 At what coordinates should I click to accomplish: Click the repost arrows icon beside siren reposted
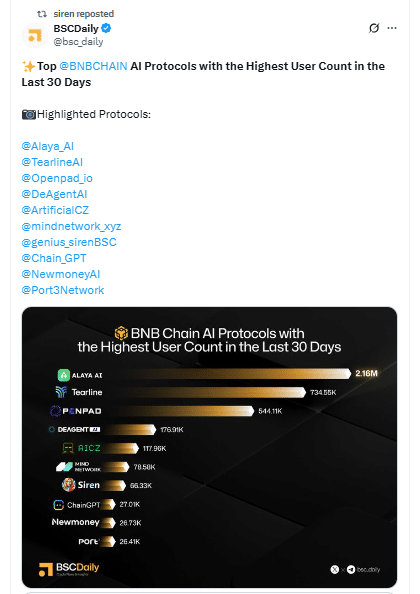42,14
